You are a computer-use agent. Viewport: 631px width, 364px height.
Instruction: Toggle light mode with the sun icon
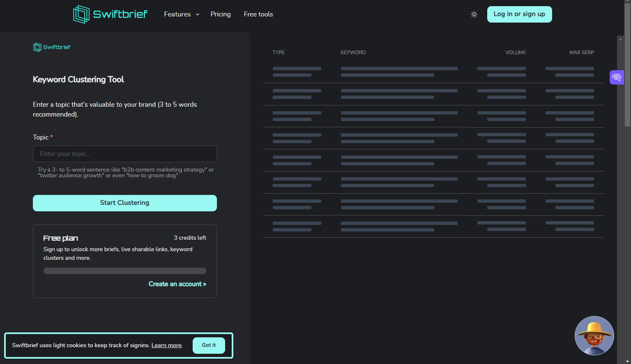pos(474,14)
